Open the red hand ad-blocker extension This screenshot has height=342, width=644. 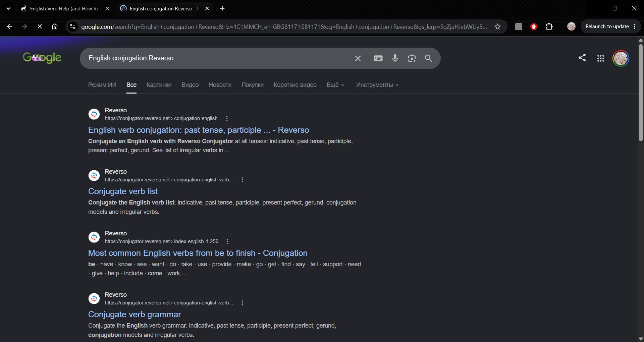[534, 26]
